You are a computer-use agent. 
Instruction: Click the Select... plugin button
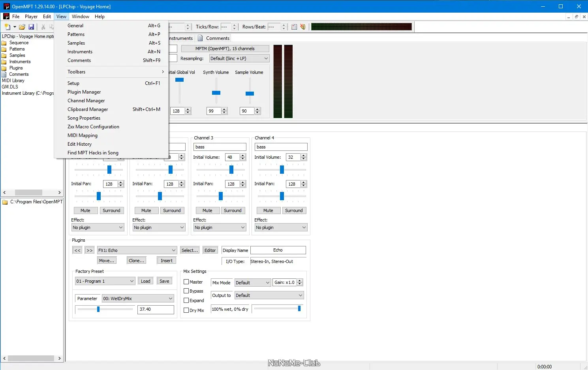tap(190, 250)
